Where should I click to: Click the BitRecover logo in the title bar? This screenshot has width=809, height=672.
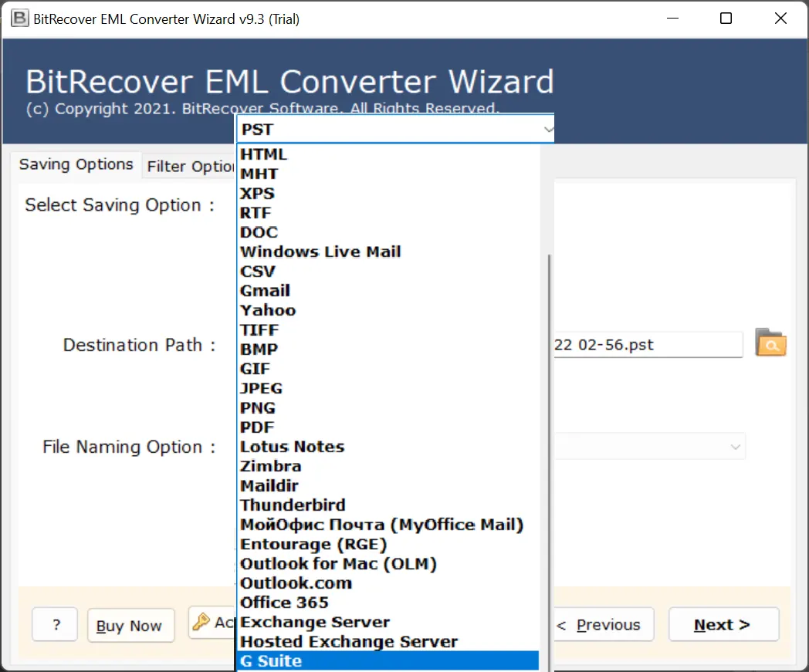[19, 17]
